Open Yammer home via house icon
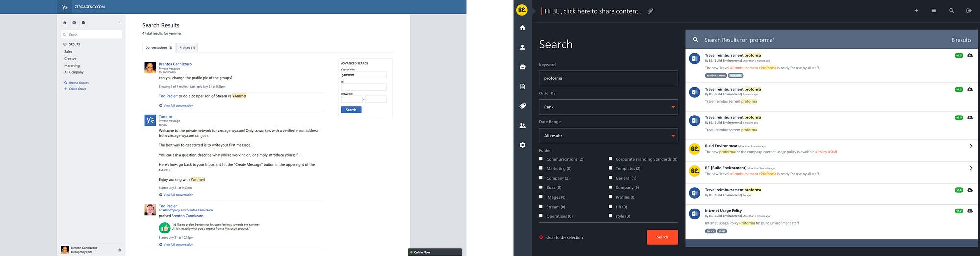Viewport: 980px width, 256px height. (65, 23)
